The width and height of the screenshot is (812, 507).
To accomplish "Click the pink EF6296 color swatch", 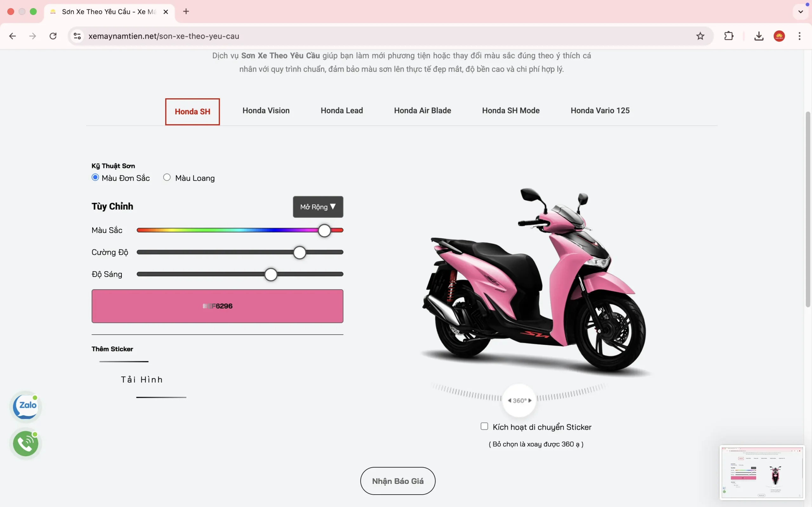I will coord(217,306).
